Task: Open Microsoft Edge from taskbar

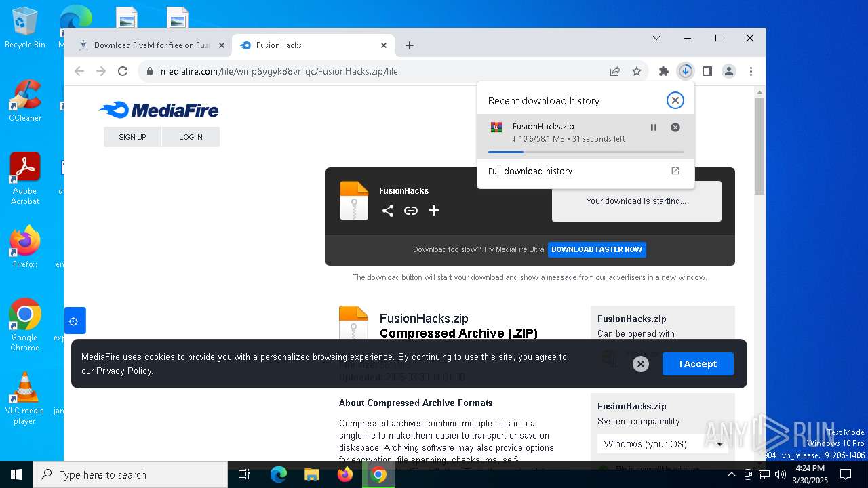Action: (279, 474)
